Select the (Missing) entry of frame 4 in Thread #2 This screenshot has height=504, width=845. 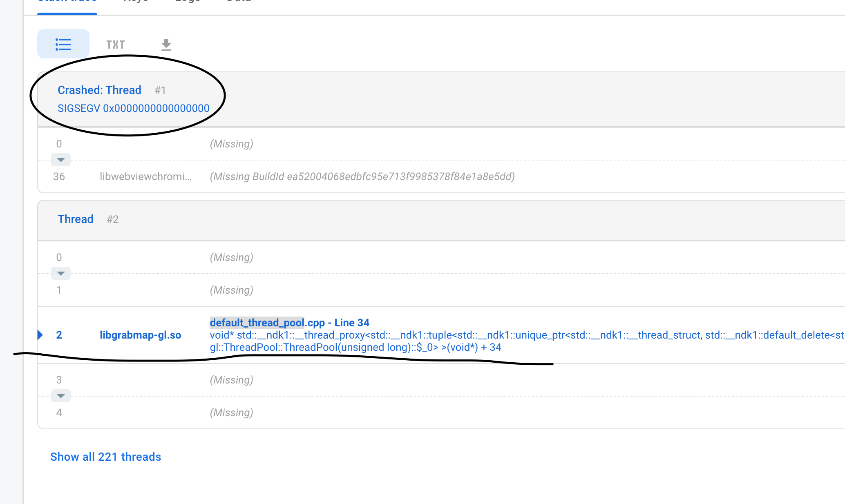(x=231, y=413)
